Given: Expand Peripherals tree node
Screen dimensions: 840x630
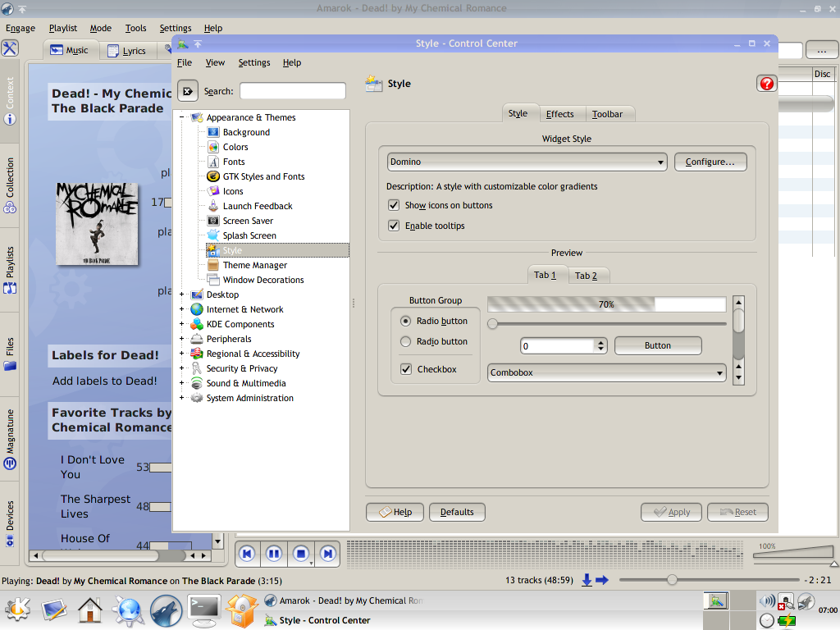Looking at the screenshot, I should (181, 339).
